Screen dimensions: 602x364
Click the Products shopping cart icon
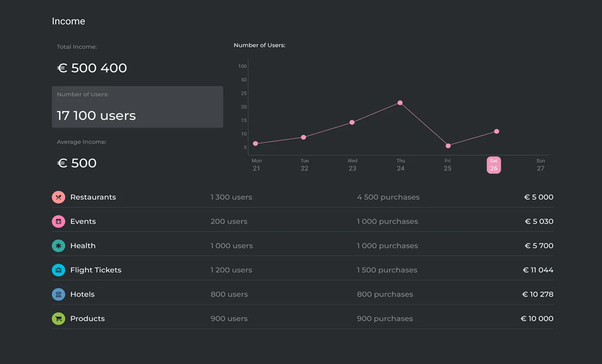[58, 318]
